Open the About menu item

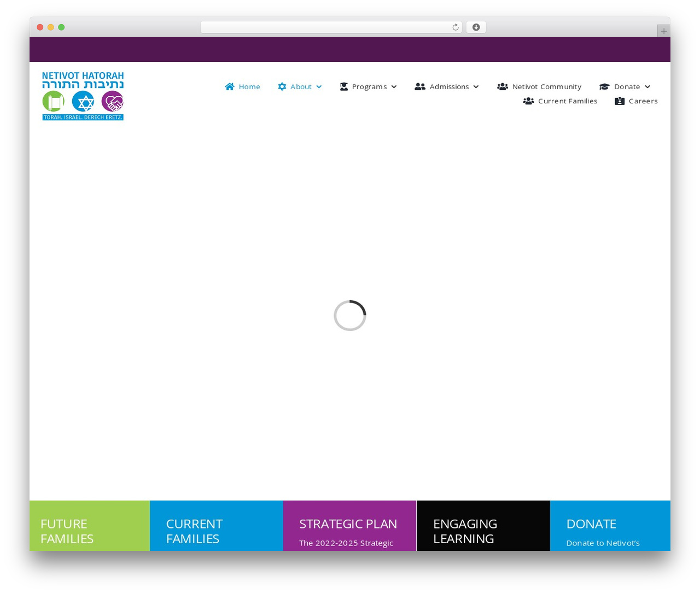pyautogui.click(x=301, y=86)
